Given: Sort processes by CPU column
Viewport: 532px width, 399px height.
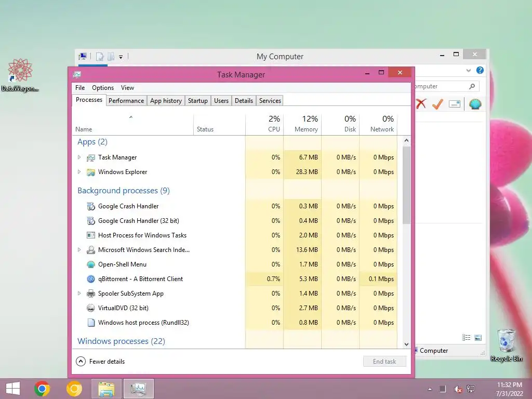Looking at the screenshot, I should [264, 124].
